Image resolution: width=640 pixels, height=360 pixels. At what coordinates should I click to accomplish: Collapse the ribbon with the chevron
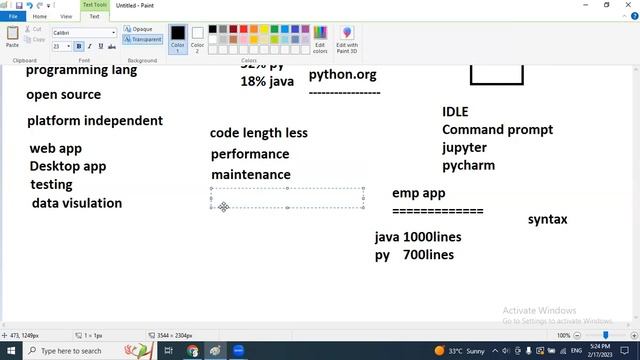tap(624, 16)
